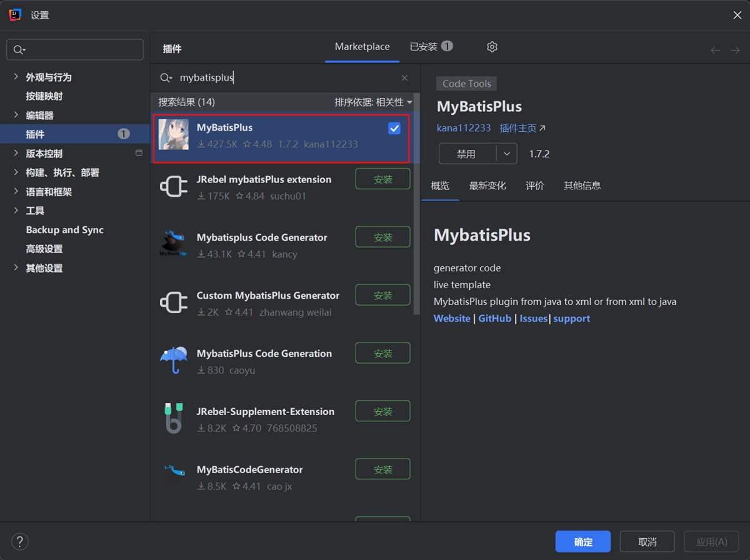Viewport: 750px width, 560px height.
Task: Install MyBatisCodeGenerator plugin
Action: [x=383, y=469]
